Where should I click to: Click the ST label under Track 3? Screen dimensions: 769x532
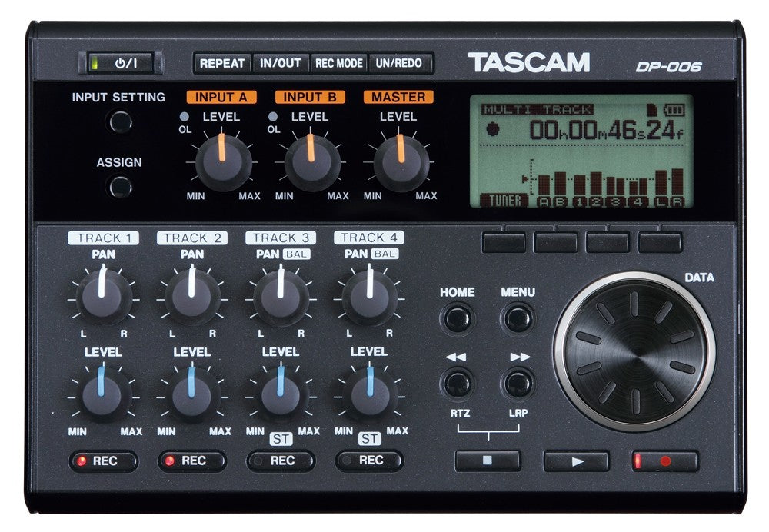tap(281, 439)
